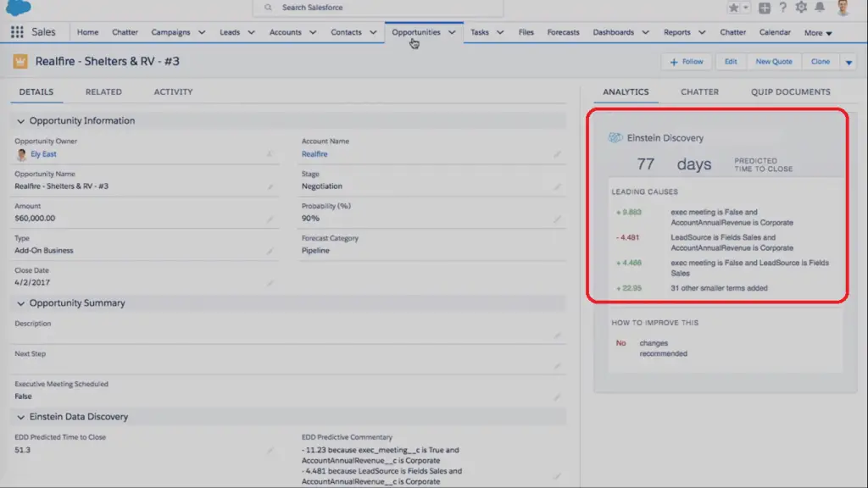868x488 pixels.
Task: Open Chatter tab next to Calendar
Action: pos(732,32)
